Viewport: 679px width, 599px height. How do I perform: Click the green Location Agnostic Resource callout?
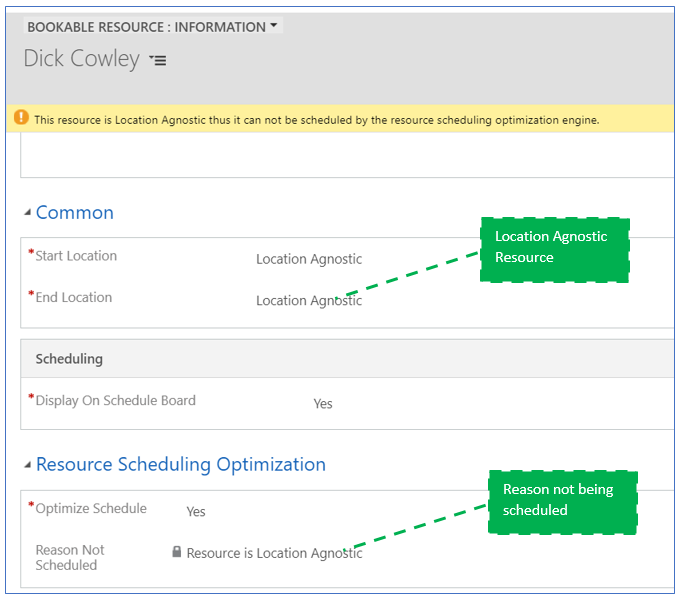point(555,248)
